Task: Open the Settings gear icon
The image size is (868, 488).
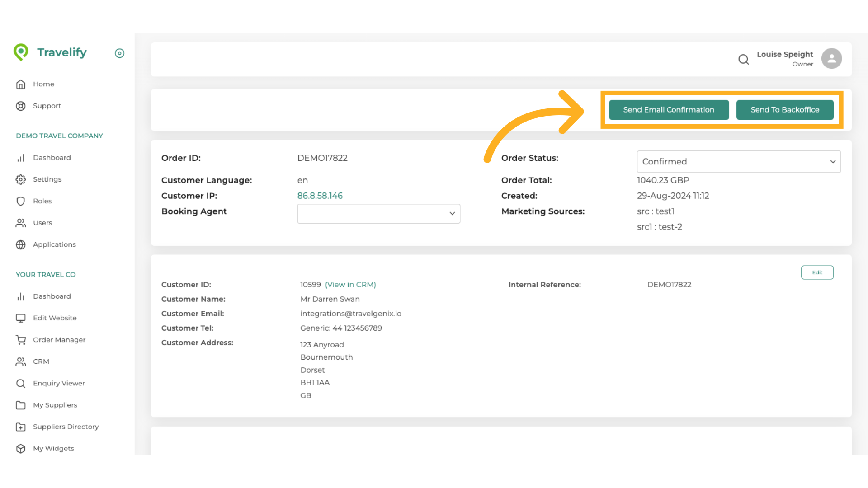Action: click(x=21, y=179)
